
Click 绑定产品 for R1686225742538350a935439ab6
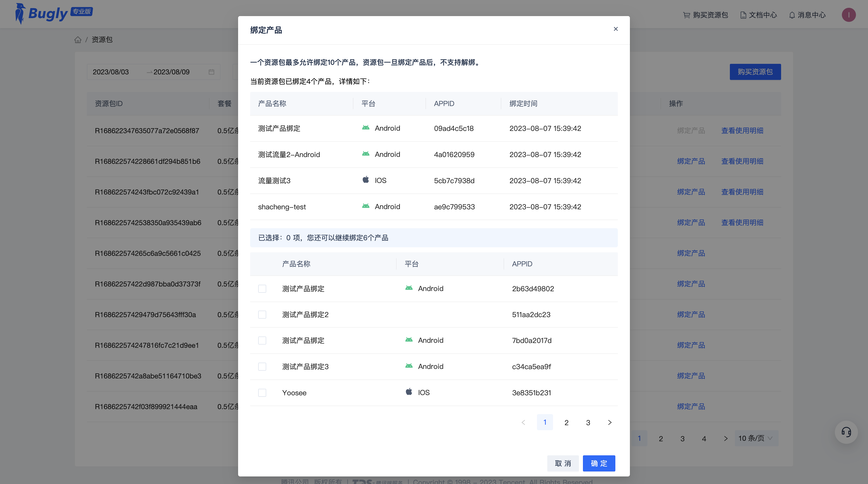click(691, 223)
